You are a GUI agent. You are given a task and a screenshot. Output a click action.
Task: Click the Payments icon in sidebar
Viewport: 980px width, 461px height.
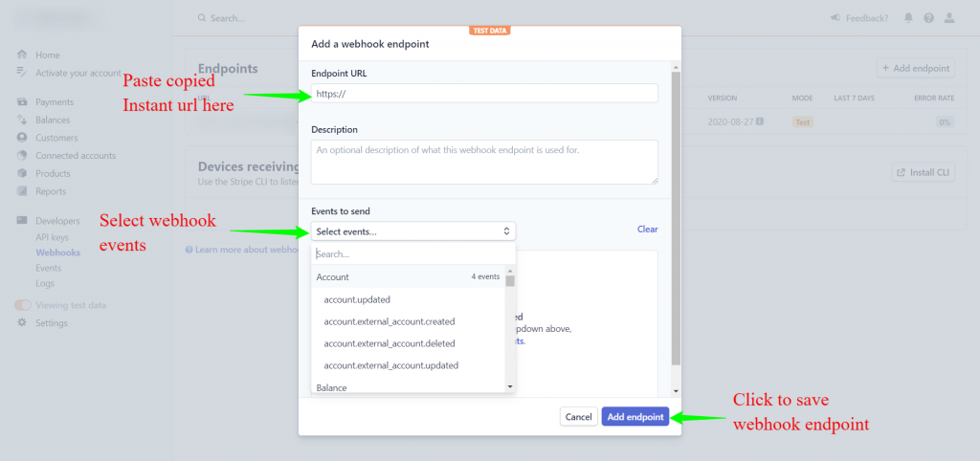[22, 101]
